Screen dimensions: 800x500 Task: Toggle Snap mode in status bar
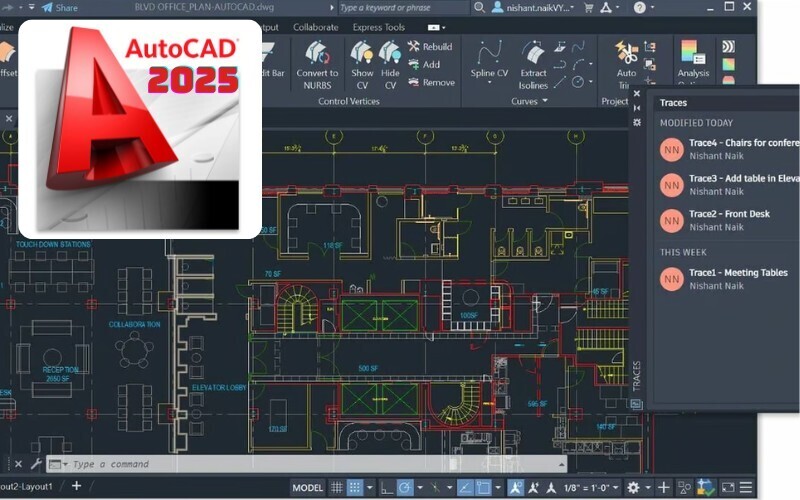[x=355, y=487]
